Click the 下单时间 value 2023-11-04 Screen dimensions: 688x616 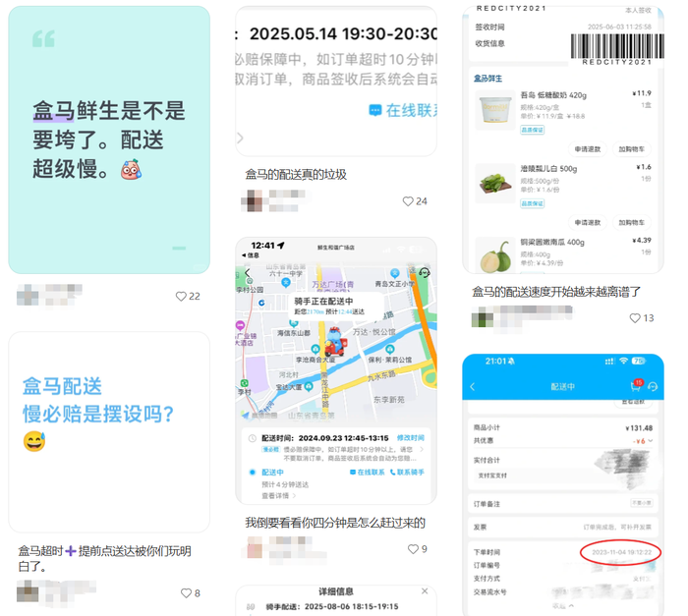click(622, 552)
